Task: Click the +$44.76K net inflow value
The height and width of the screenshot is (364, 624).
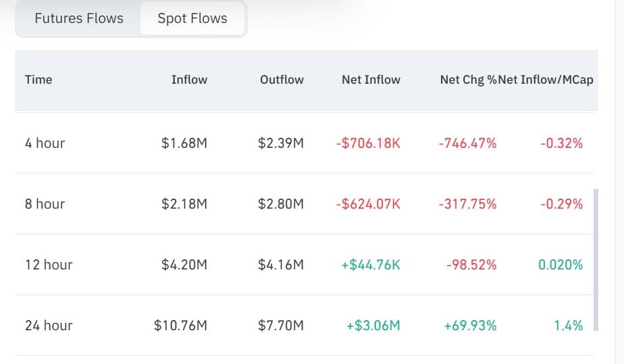Action: [371, 265]
